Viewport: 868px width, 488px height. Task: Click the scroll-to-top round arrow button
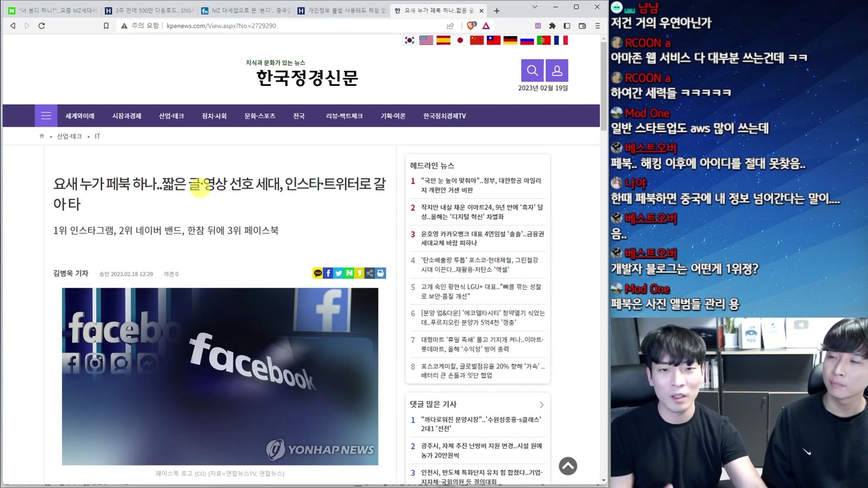pyautogui.click(x=568, y=466)
